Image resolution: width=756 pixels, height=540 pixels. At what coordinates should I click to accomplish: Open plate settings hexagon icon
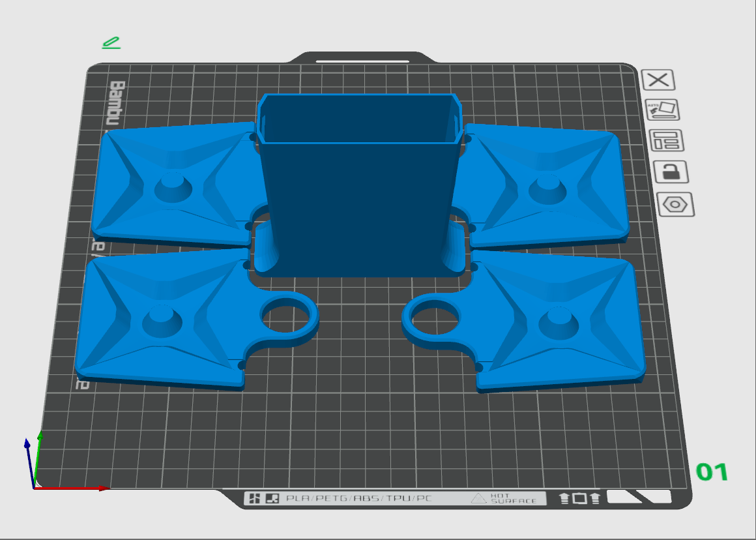click(x=675, y=204)
